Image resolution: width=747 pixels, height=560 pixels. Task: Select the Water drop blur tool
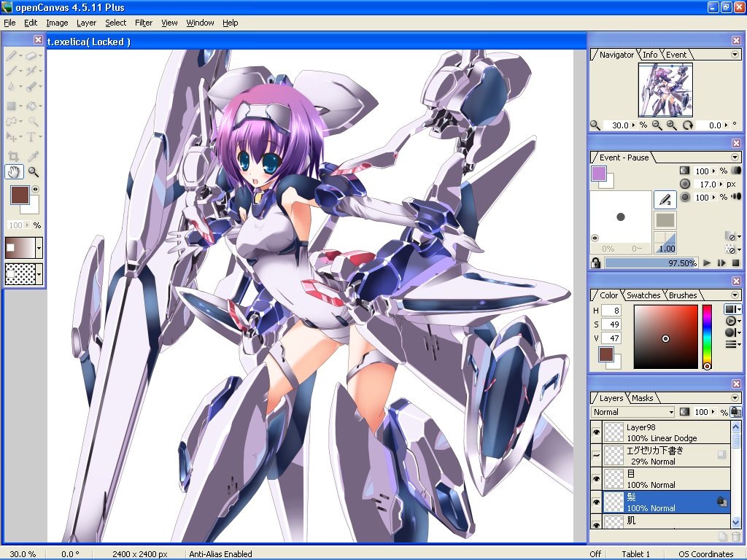click(x=12, y=87)
